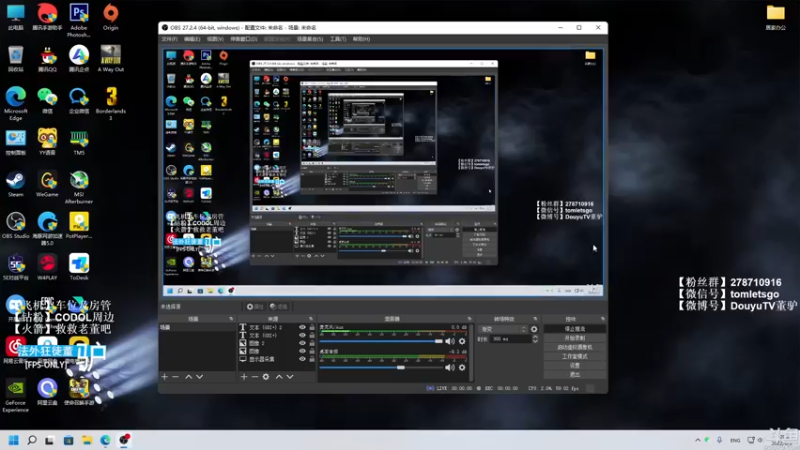
Task: Lock the 文本 (GDI+) 2 source
Action: [x=312, y=328]
